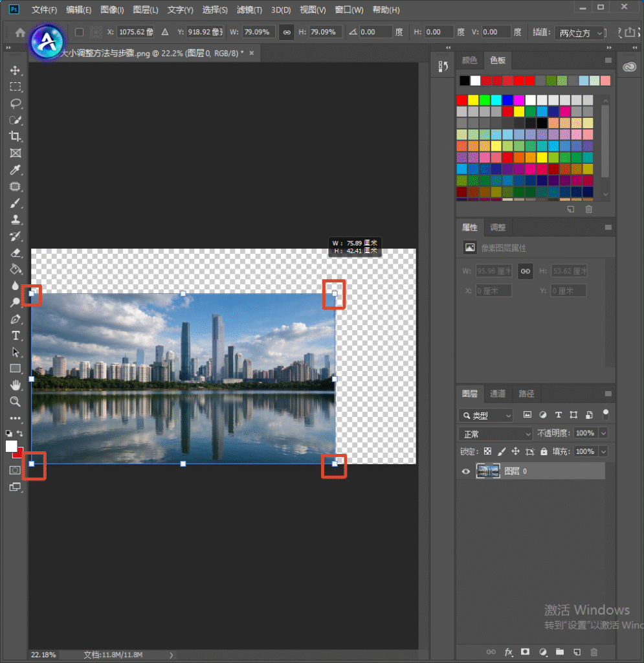
Task: Open the 正常 blend mode dropdown
Action: [495, 434]
